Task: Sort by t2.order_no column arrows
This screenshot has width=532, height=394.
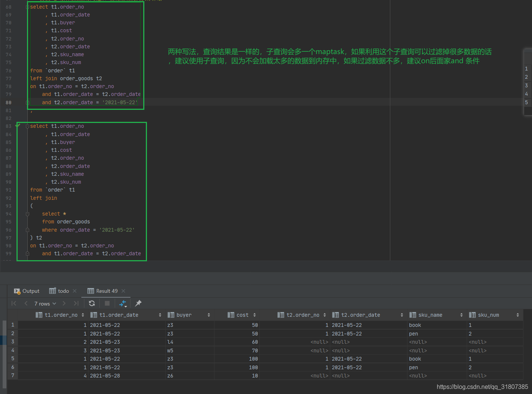Action: (325, 315)
